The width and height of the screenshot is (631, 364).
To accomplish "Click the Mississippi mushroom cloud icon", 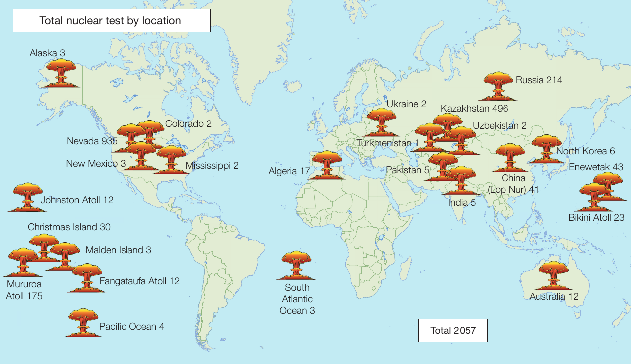I will pos(171,160).
